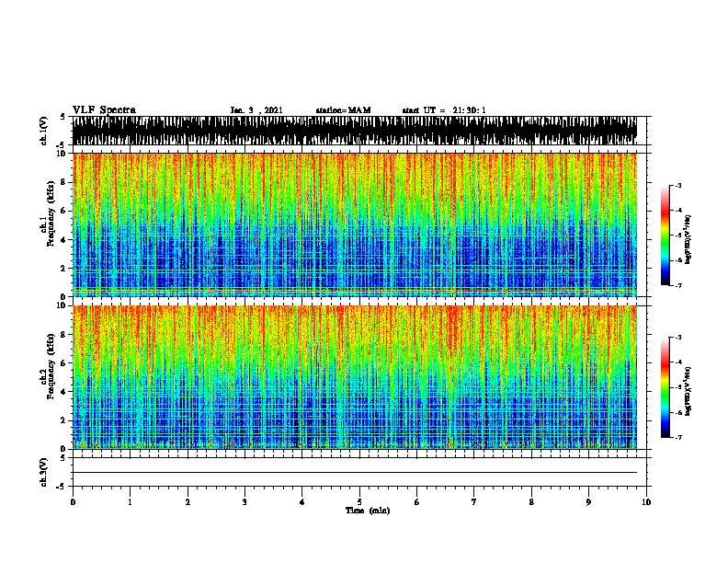
Task: Click the "9" tick on the Time axis
Action: click(588, 502)
